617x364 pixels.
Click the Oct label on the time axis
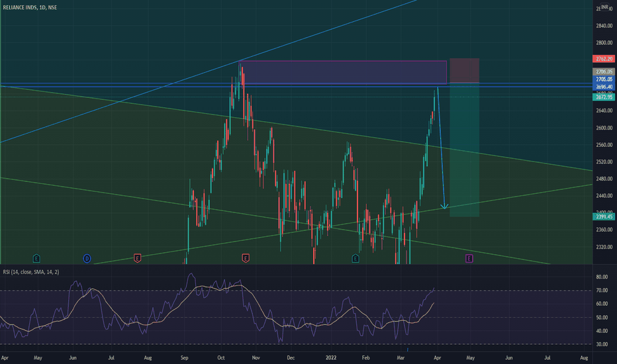(220, 358)
